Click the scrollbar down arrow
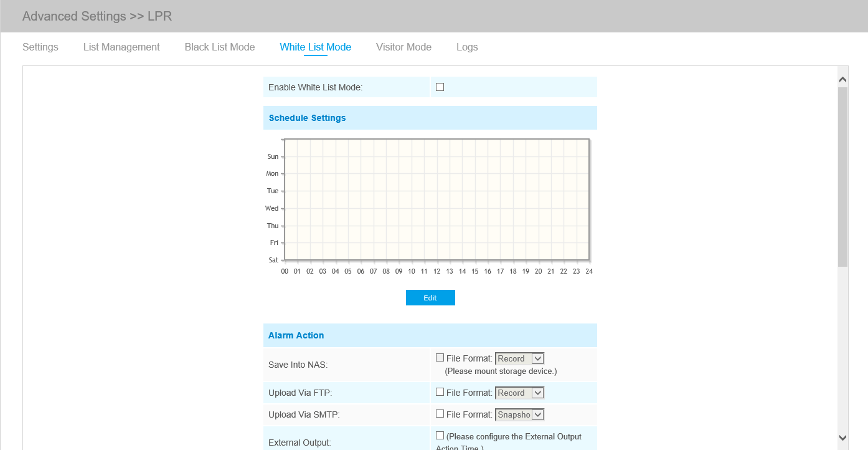The width and height of the screenshot is (868, 450). [843, 438]
